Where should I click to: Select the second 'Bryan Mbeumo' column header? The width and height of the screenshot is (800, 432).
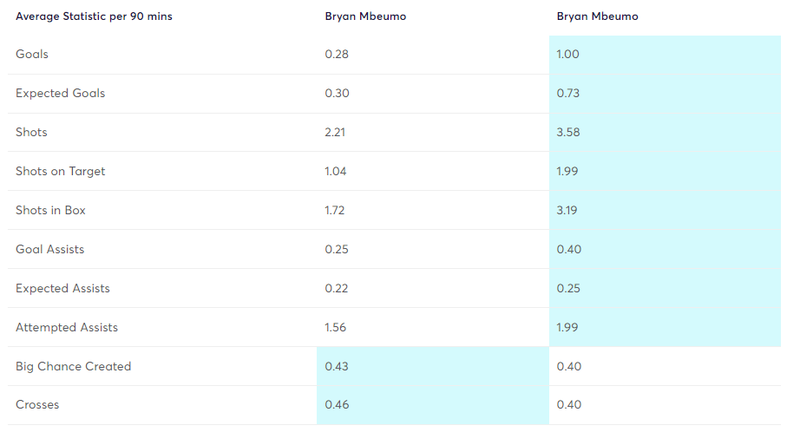click(597, 16)
